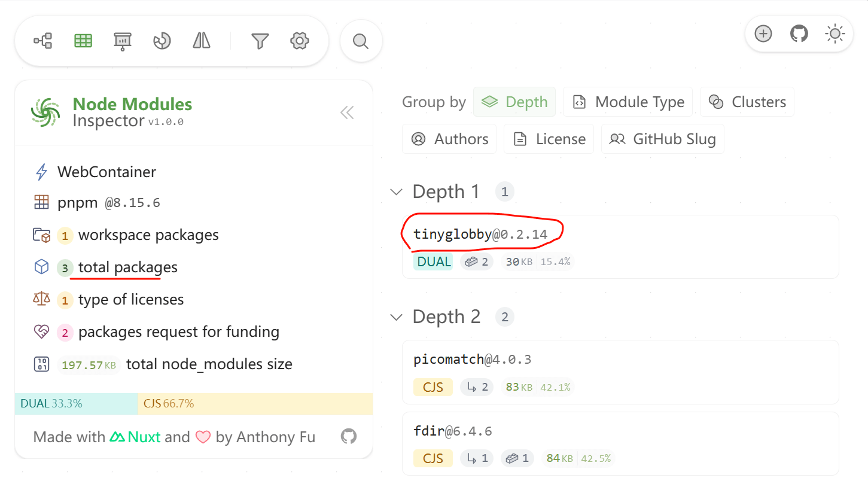Open GitHub icon in sidebar footer
The height and width of the screenshot is (496, 868).
tap(349, 437)
